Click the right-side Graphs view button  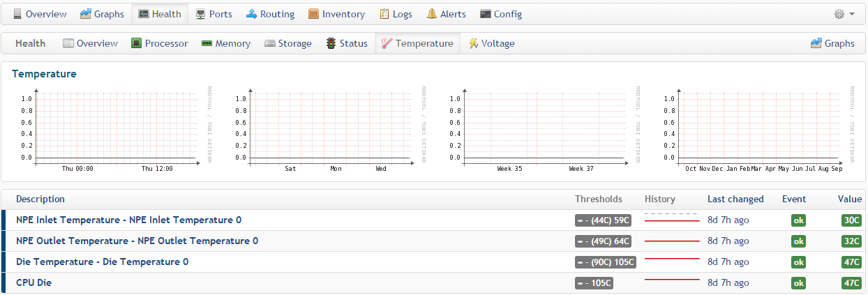click(832, 43)
